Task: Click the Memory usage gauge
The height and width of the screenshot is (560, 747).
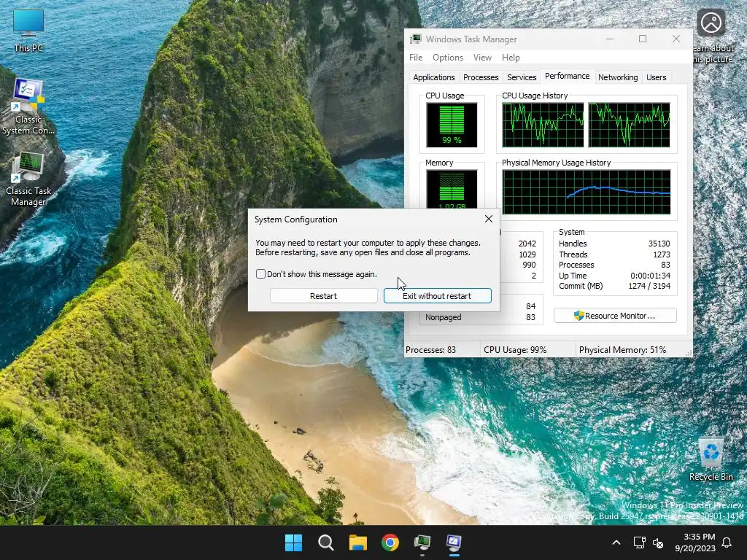Action: click(x=452, y=190)
